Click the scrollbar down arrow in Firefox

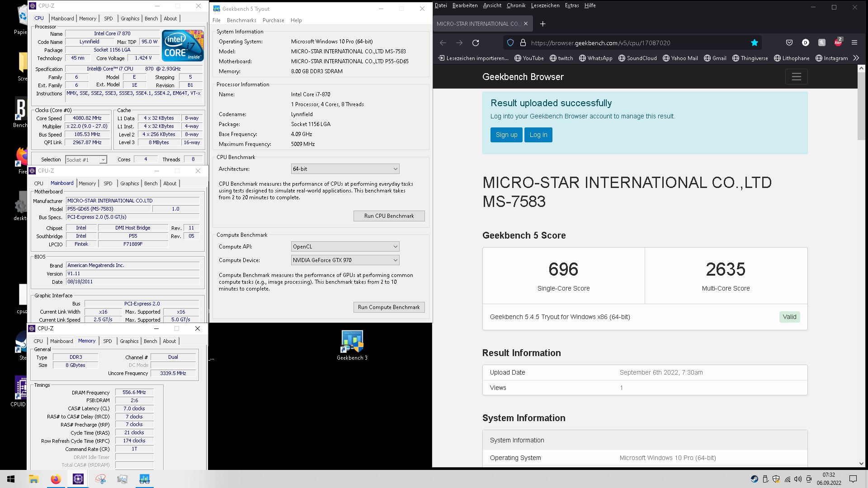[x=861, y=463]
